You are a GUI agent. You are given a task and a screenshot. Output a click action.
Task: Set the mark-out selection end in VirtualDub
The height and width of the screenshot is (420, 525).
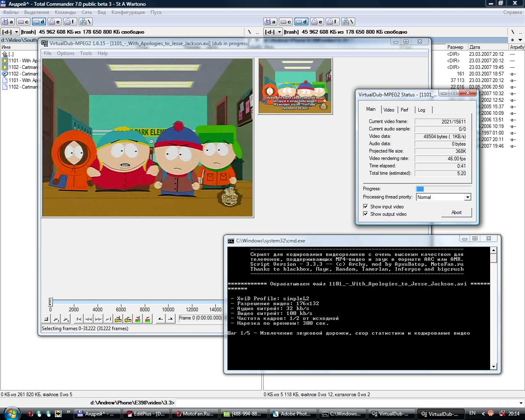171,319
